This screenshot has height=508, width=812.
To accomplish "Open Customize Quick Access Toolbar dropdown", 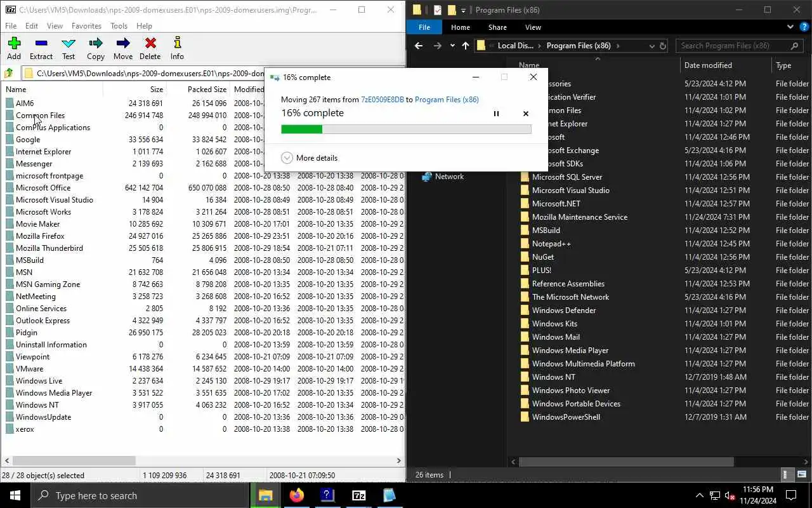I will click(464, 10).
